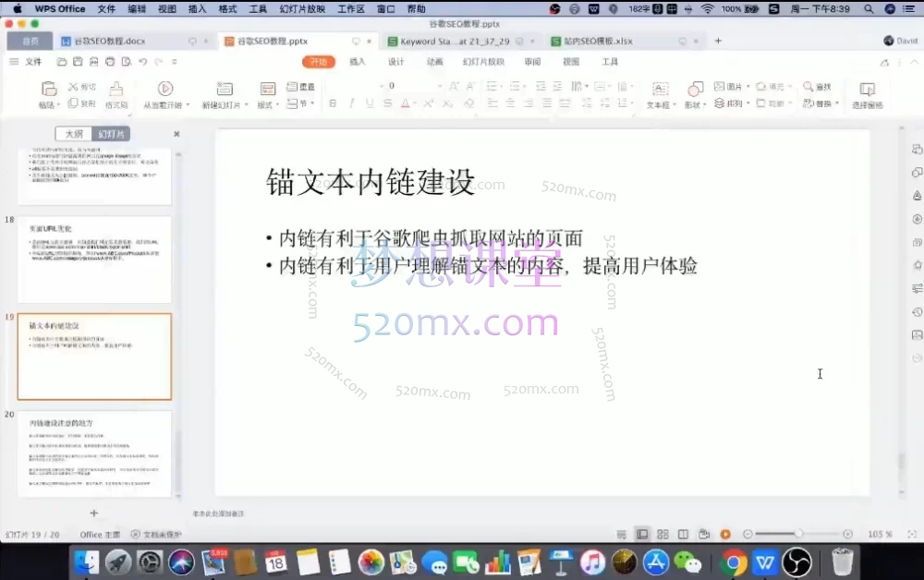
Task: Click the Reset slide icon (重置)
Action: (x=292, y=87)
